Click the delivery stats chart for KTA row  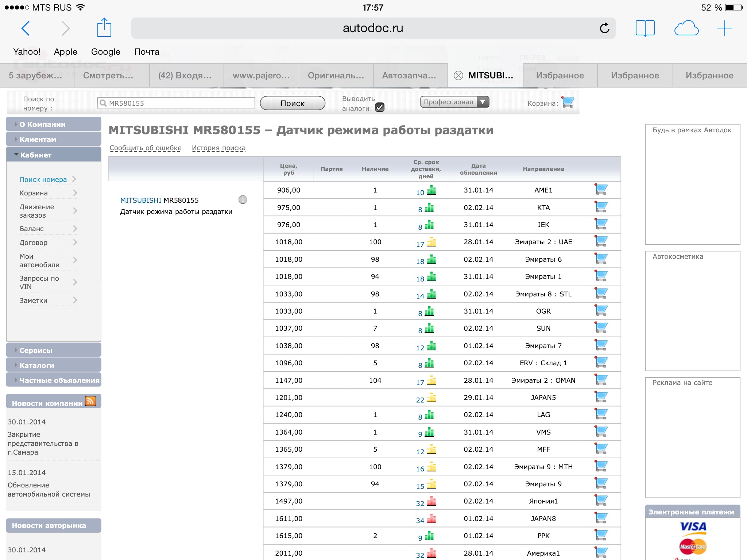[430, 208]
